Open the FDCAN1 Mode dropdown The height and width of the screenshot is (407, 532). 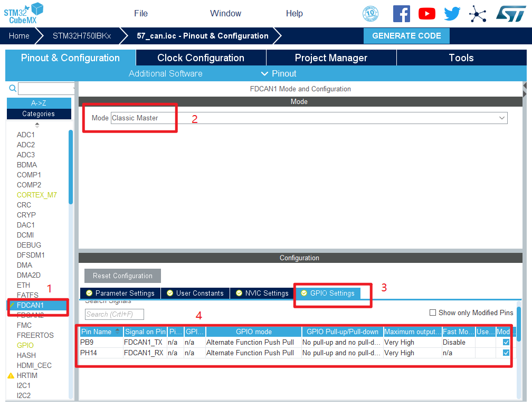point(309,118)
